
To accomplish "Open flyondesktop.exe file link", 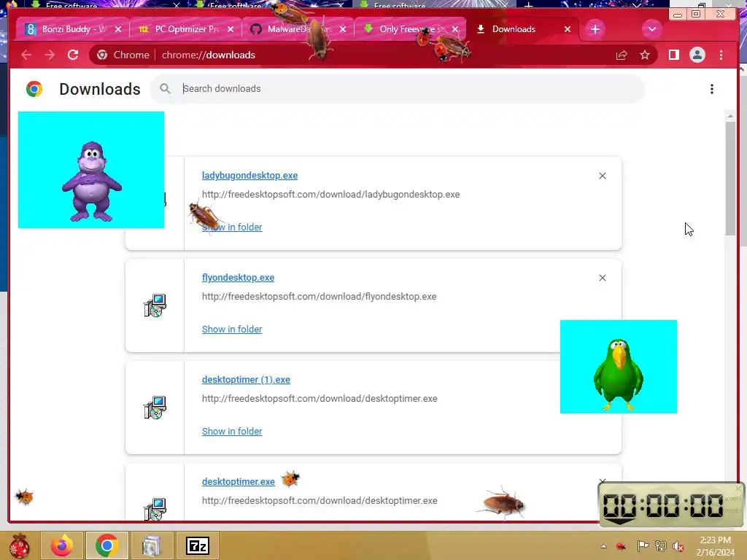I will pos(239,278).
